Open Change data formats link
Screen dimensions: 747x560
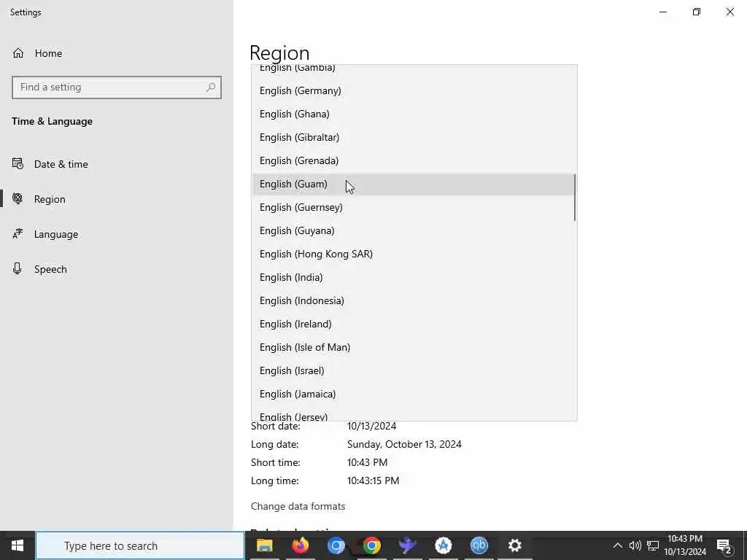(x=298, y=506)
